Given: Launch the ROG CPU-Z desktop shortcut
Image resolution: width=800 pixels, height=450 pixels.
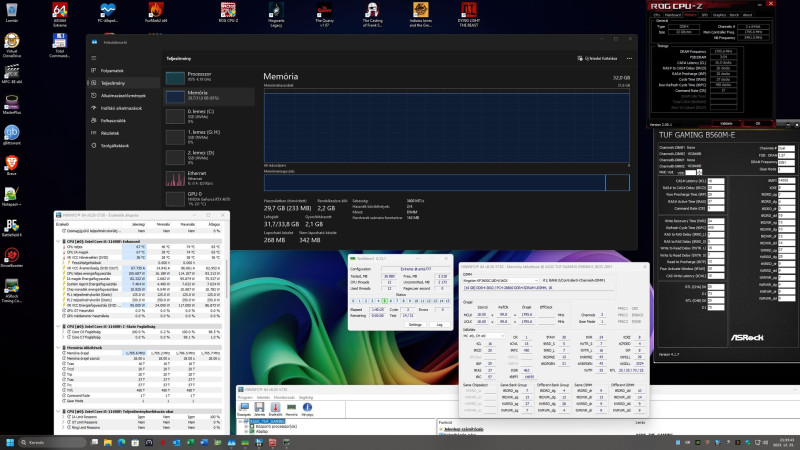Looking at the screenshot, I should [228, 11].
